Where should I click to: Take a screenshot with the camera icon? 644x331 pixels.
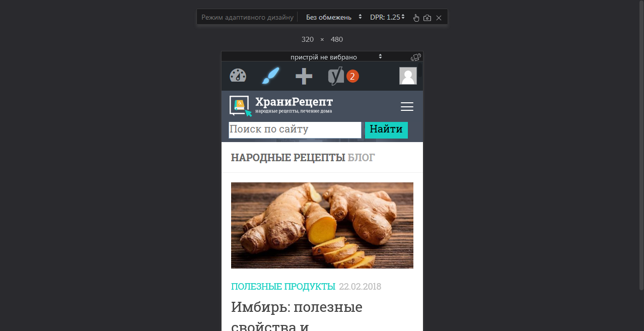click(427, 18)
